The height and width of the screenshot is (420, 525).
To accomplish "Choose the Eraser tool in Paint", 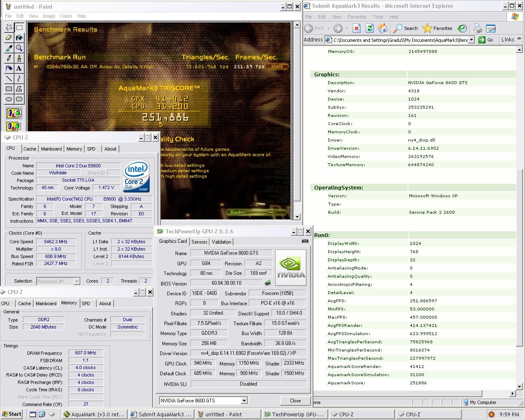I will [9, 38].
